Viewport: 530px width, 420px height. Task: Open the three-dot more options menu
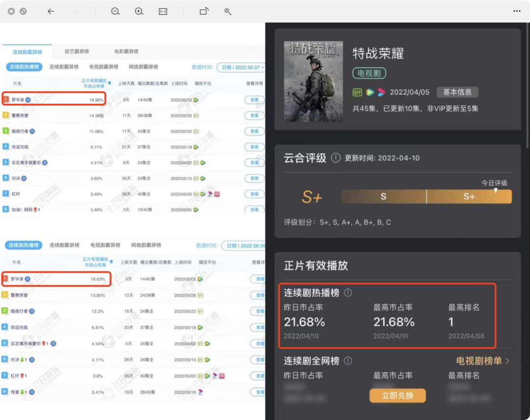517,11
